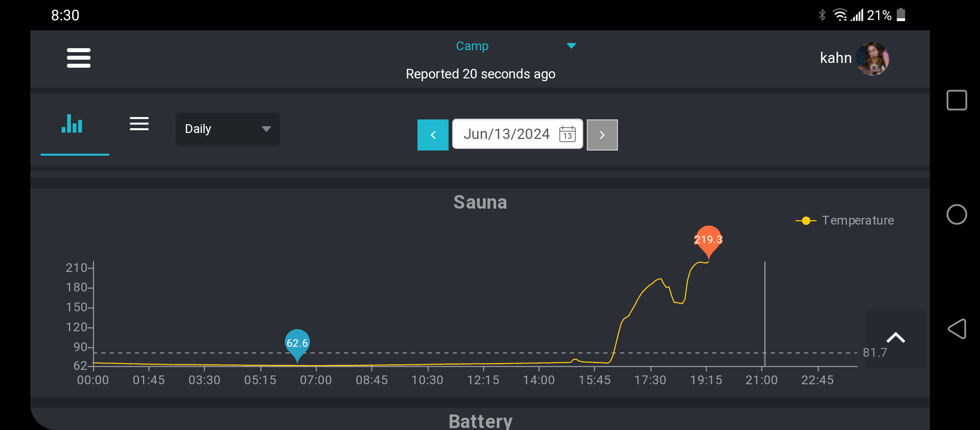Tap Android home circle button

(957, 215)
